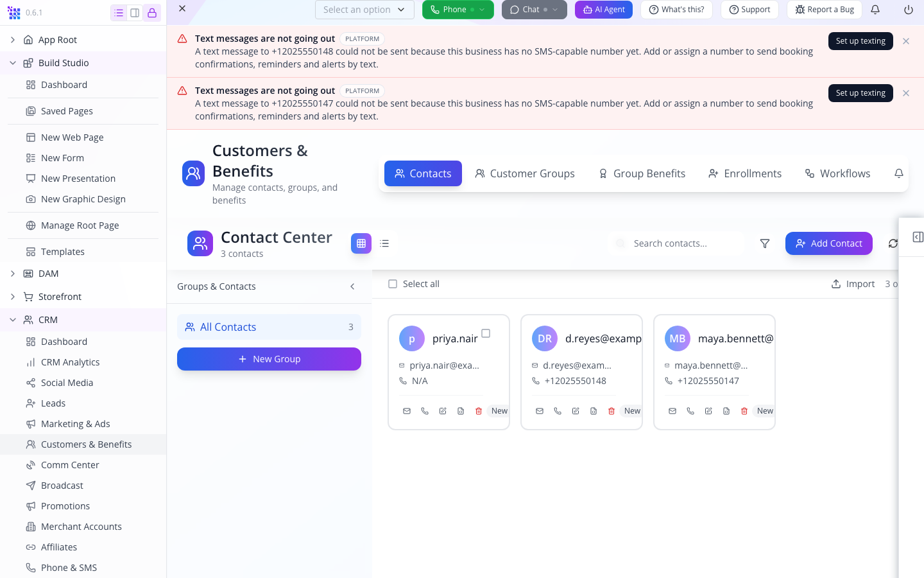This screenshot has height=578, width=924.
Task: Click the Add Contact button
Action: click(x=829, y=243)
